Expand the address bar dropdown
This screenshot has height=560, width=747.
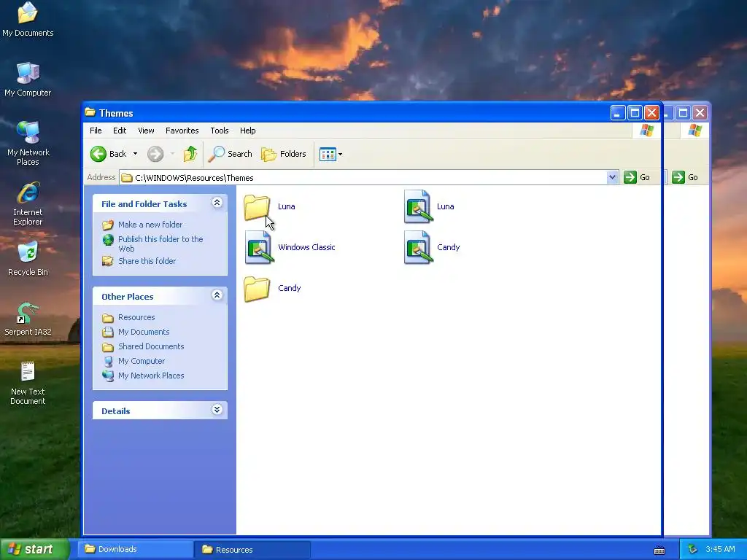[612, 177]
